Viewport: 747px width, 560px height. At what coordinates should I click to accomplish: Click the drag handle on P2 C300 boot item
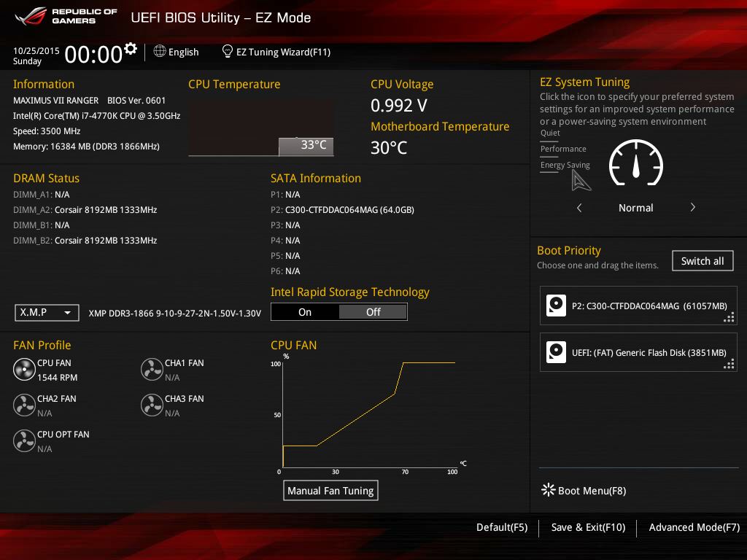[x=729, y=317]
